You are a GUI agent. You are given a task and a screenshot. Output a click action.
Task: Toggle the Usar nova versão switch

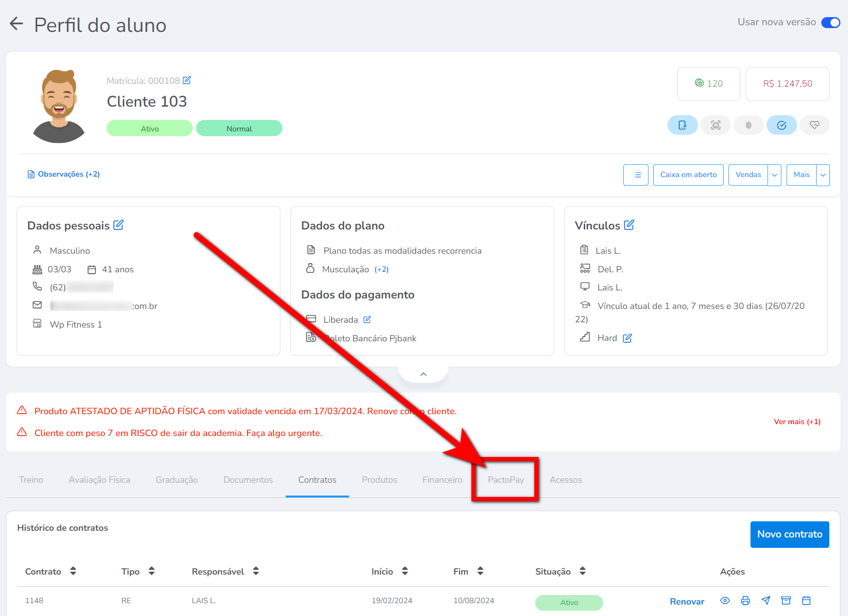[830, 22]
